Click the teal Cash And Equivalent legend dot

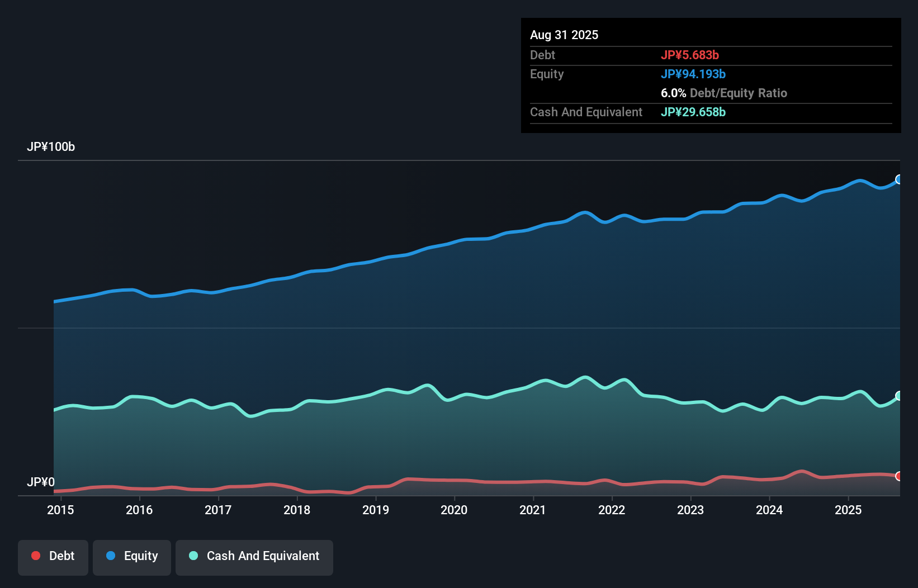[x=192, y=556]
